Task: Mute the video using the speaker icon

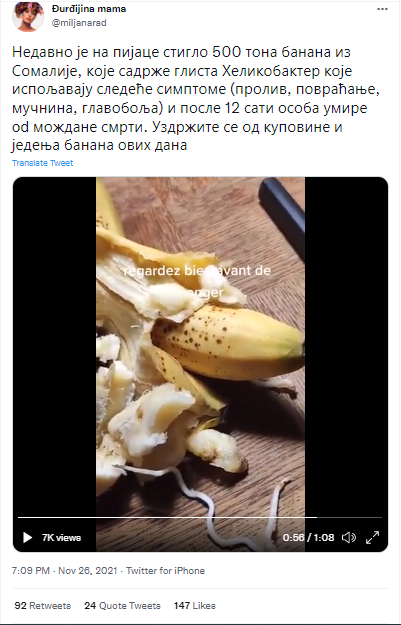Action: pyautogui.click(x=349, y=537)
